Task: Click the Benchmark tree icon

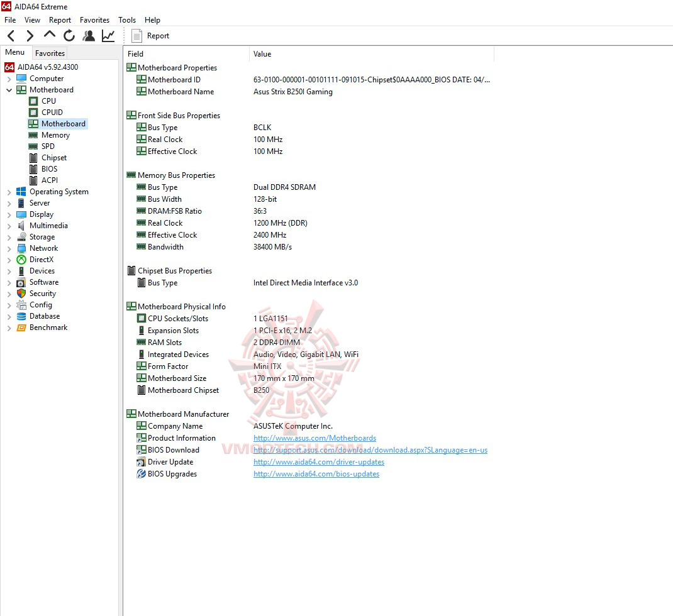Action: click(x=21, y=327)
